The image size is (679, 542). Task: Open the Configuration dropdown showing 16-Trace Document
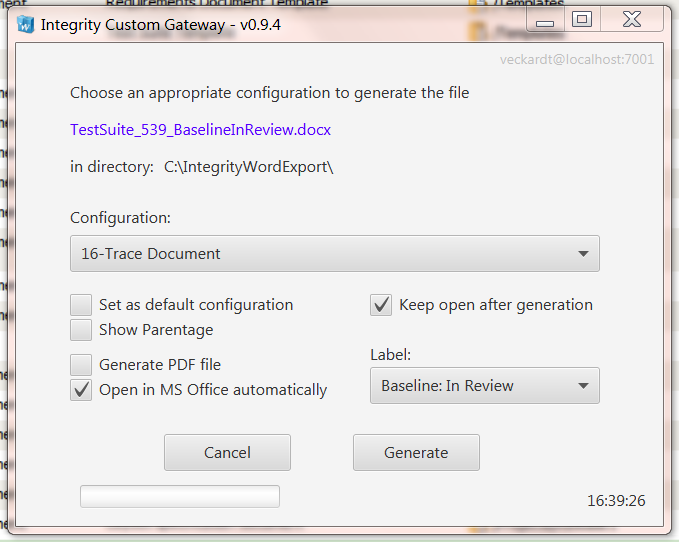click(x=335, y=254)
